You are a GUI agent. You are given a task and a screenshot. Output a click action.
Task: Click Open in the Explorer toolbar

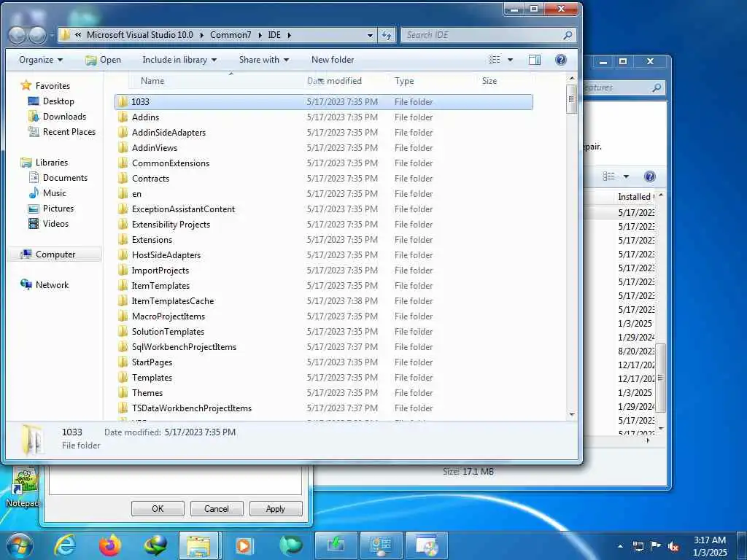pos(104,60)
